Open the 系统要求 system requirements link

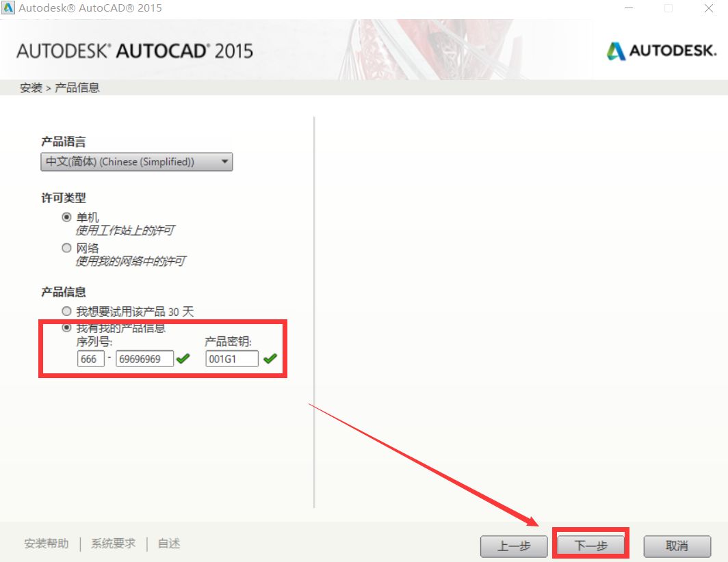(x=114, y=544)
